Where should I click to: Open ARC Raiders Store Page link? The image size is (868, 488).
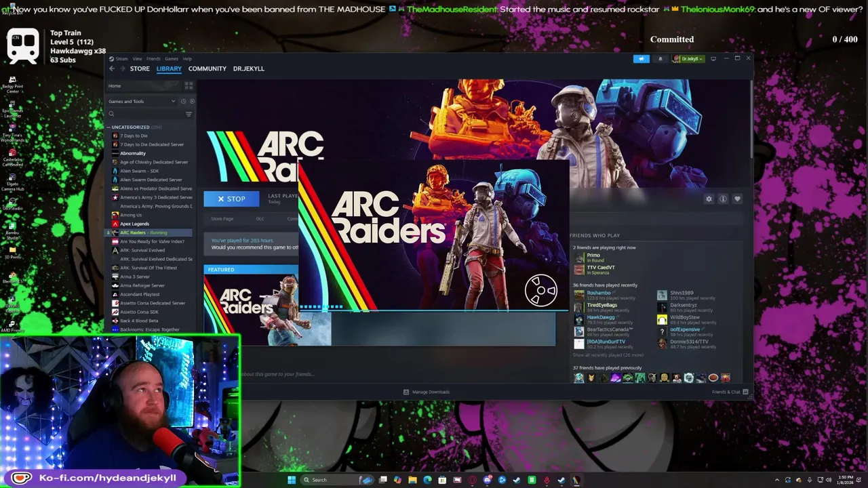pyautogui.click(x=222, y=219)
